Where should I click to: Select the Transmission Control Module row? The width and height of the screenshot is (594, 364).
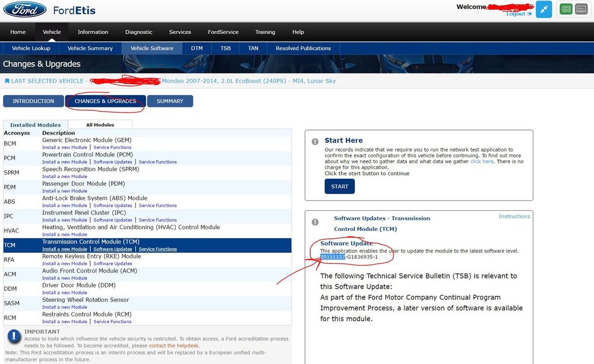point(147,245)
